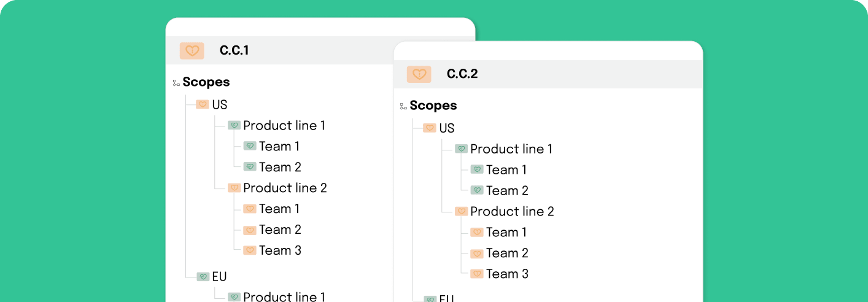The height and width of the screenshot is (302, 868).
Task: Click the tree icon beside Scopes in C.C.2
Action: (403, 106)
